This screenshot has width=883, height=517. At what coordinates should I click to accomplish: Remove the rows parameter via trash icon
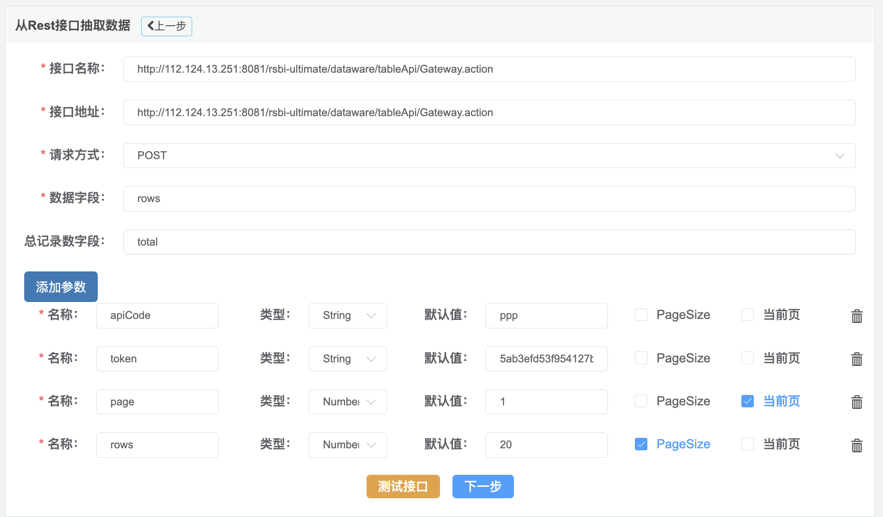click(856, 445)
